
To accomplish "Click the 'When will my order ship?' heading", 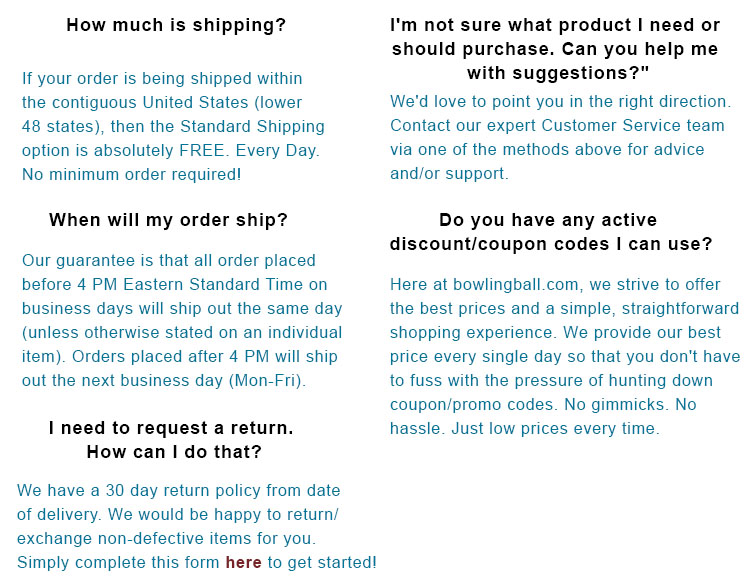I will pyautogui.click(x=168, y=220).
